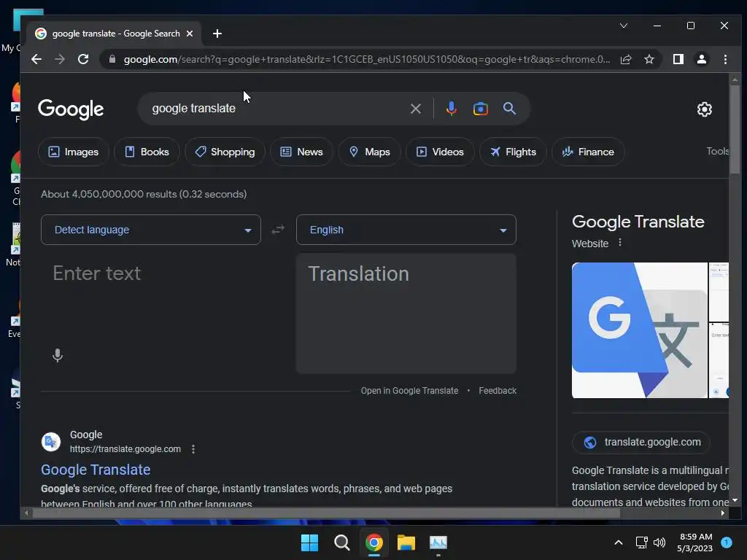Open a new browser tab
Image resolution: width=747 pixels, height=560 pixels.
pyautogui.click(x=217, y=34)
